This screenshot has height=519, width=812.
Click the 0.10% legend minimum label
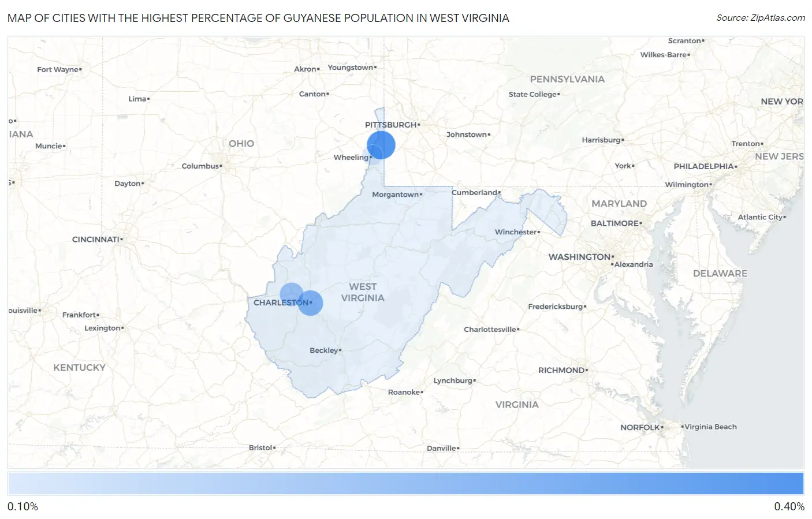[23, 506]
